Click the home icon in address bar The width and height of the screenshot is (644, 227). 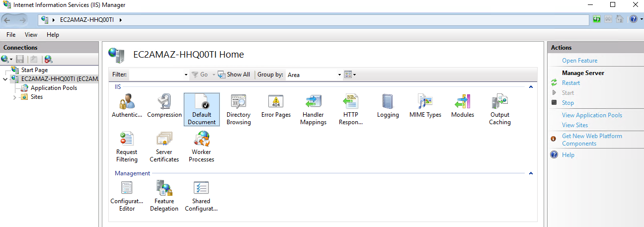pyautogui.click(x=620, y=19)
